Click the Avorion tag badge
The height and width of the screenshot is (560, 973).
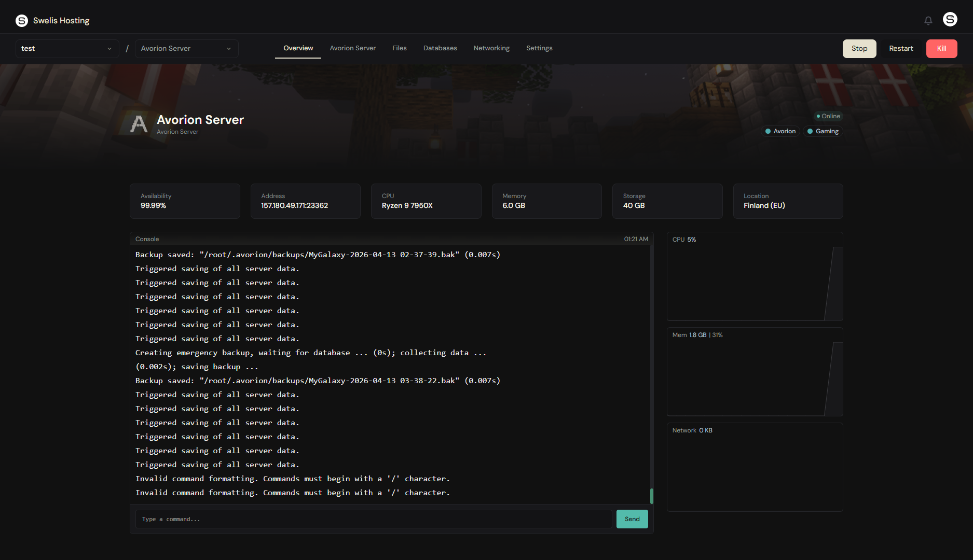[x=780, y=131]
